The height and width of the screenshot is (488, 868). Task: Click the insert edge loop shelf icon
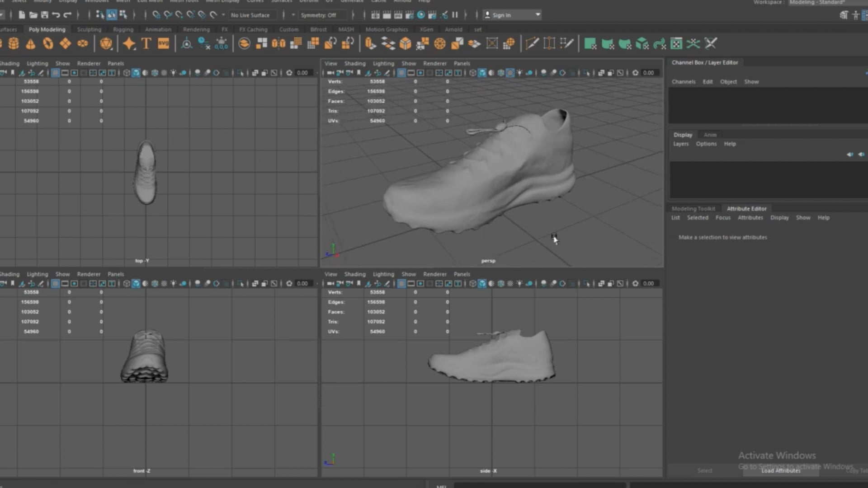pos(549,44)
